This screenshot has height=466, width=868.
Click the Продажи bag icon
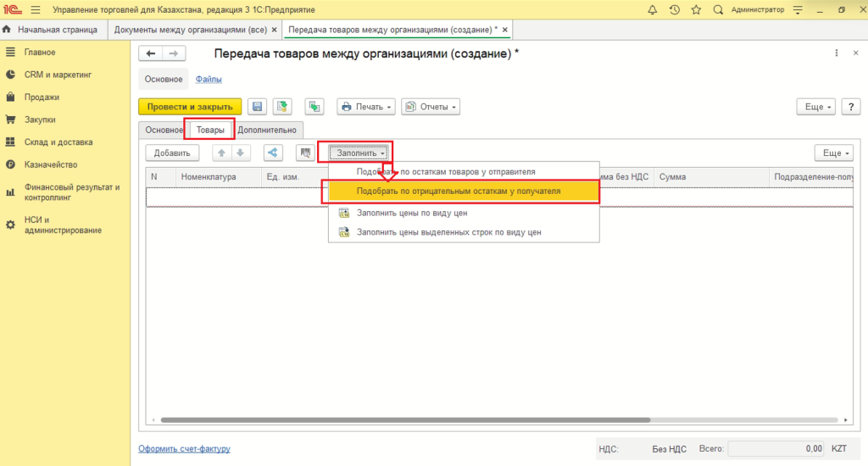pos(10,97)
